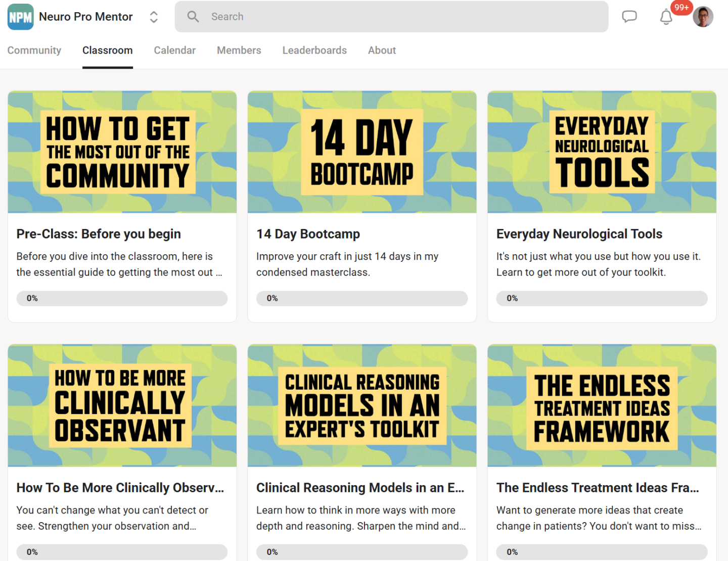The height and width of the screenshot is (561, 728).
Task: Open the notifications bell
Action: [666, 18]
